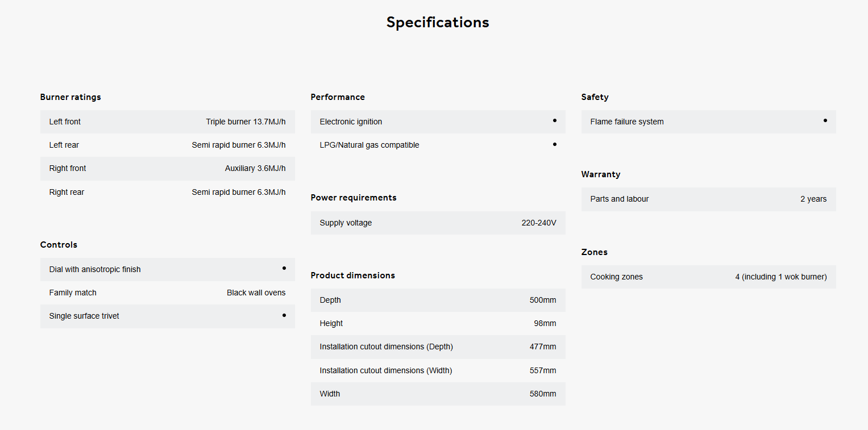This screenshot has width=868, height=430.
Task: Select the Product dimensions heading
Action: (x=352, y=275)
